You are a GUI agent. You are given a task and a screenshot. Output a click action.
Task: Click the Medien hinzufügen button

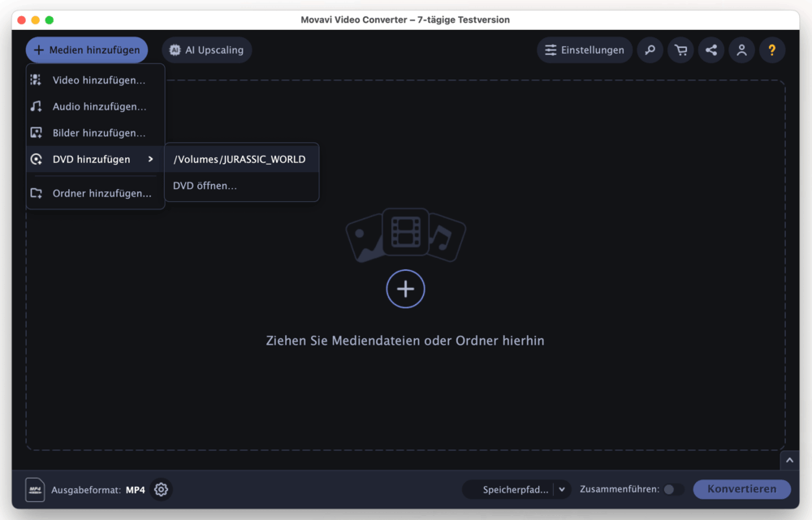[87, 50]
